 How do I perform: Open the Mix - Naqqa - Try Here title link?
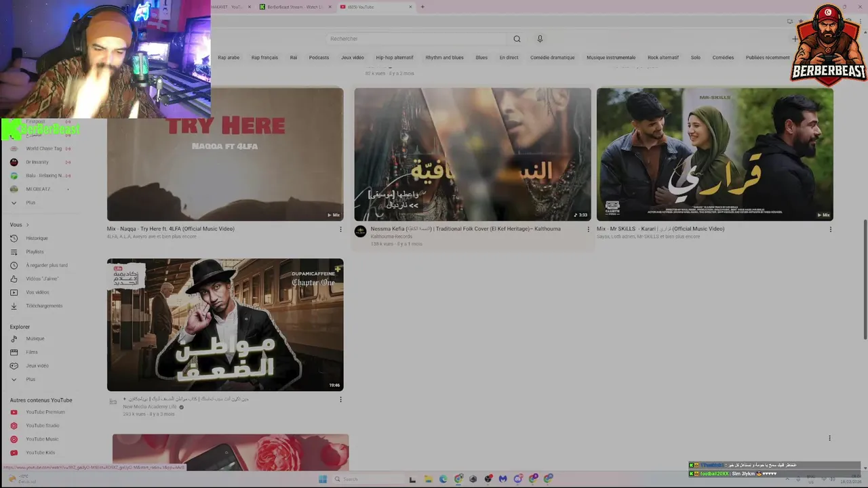coord(171,229)
